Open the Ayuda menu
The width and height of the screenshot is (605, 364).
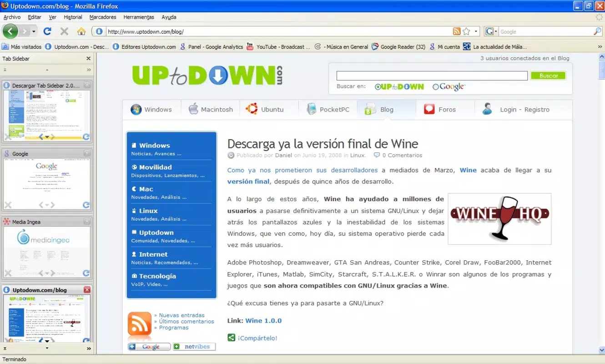tap(169, 17)
